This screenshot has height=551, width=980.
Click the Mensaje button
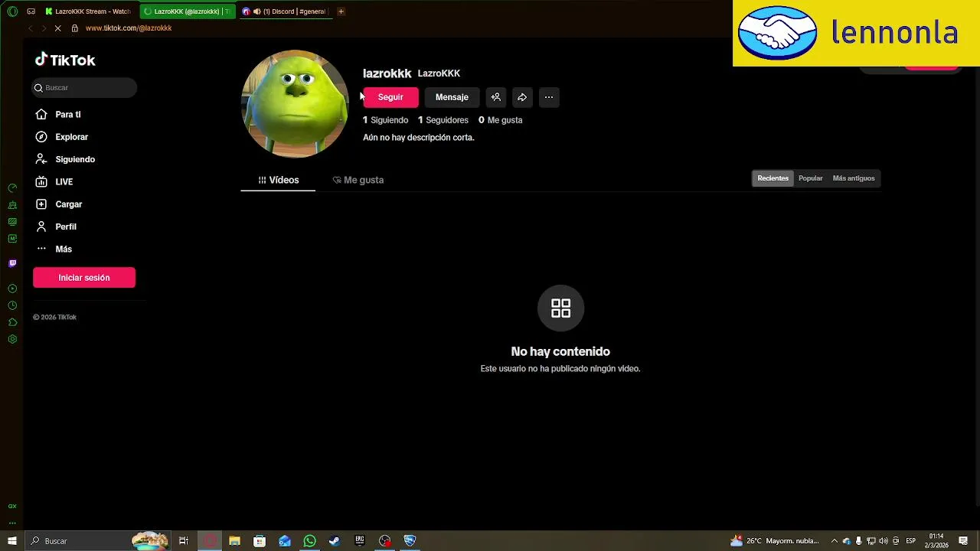452,97
